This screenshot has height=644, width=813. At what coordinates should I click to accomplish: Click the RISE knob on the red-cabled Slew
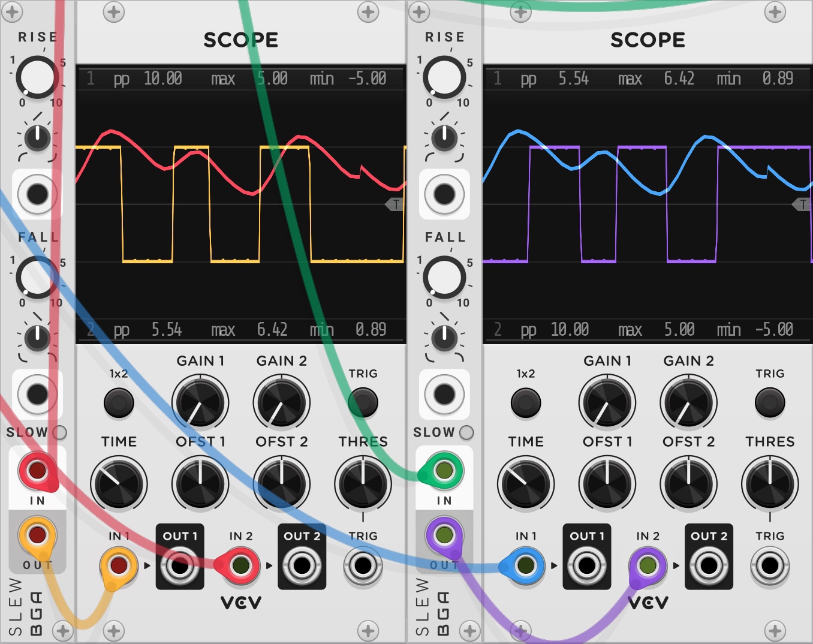coord(37,77)
